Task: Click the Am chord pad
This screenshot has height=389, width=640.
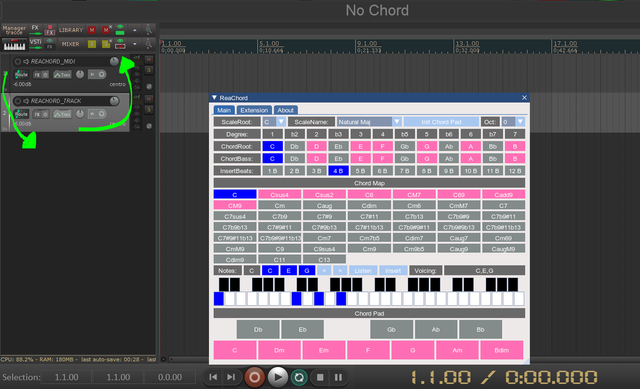Action: click(457, 350)
